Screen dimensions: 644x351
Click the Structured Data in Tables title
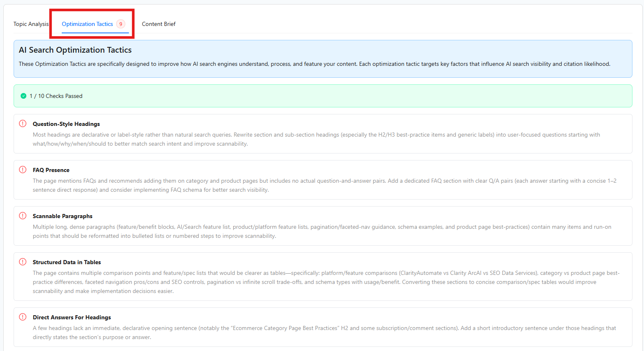coord(67,262)
